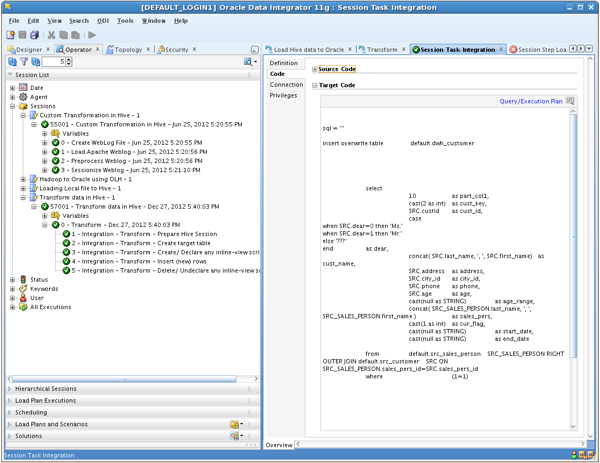600x463 pixels.
Task: Expand Loading Local file to Hive - 1
Action: pyautogui.click(x=23, y=188)
